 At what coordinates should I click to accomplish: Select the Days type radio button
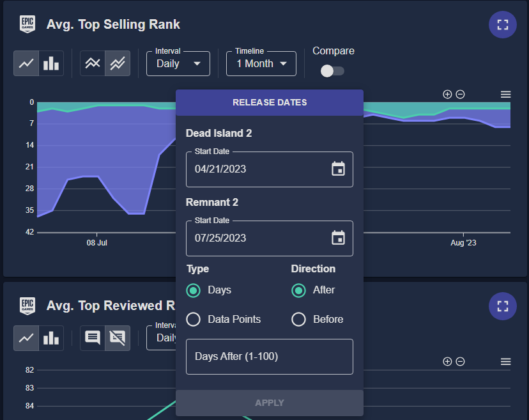point(194,290)
